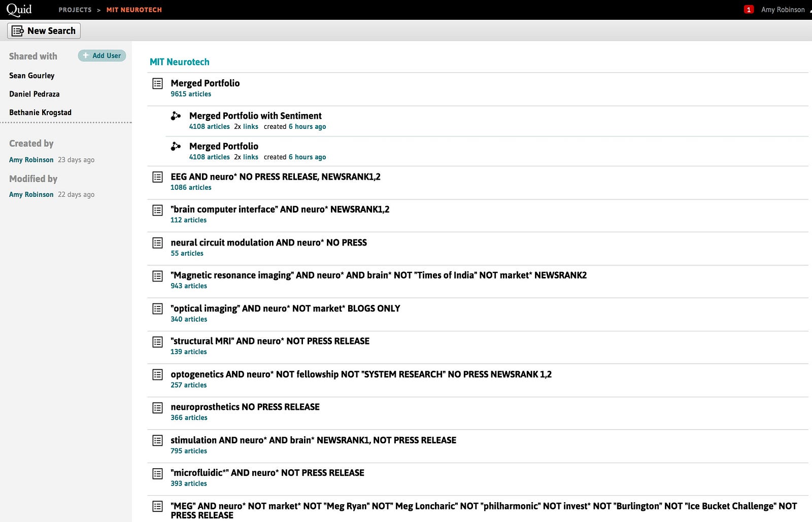
Task: Click list icon for neuroprosthetics search
Action: pyautogui.click(x=158, y=408)
